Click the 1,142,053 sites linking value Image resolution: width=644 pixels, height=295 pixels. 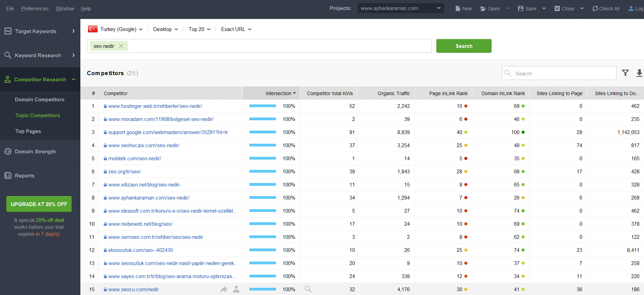click(628, 132)
